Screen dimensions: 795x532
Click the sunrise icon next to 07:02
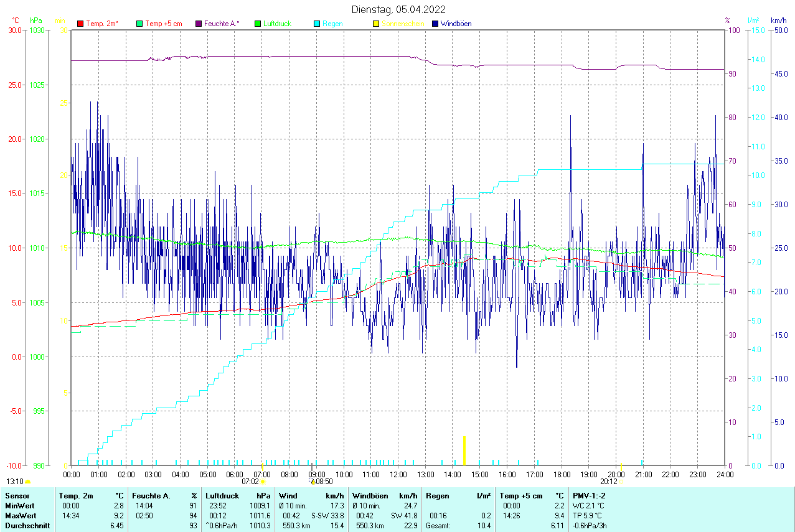coord(263,482)
